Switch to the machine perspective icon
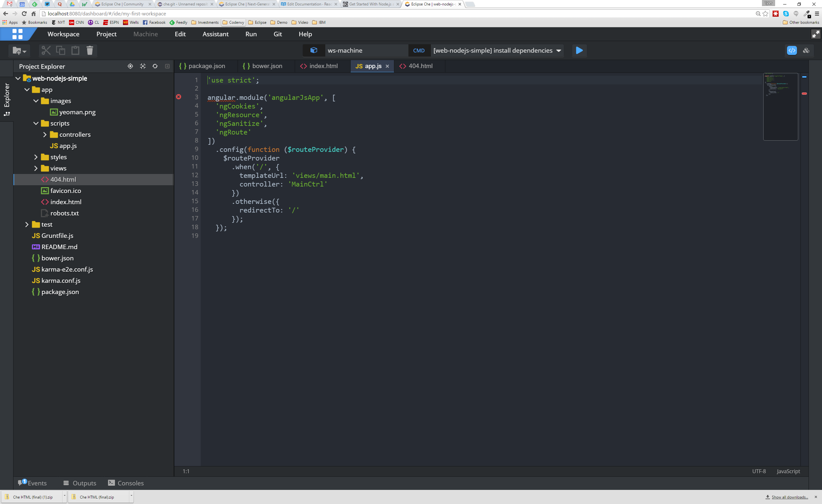Screen dimensions: 822x504 pyautogui.click(x=806, y=50)
